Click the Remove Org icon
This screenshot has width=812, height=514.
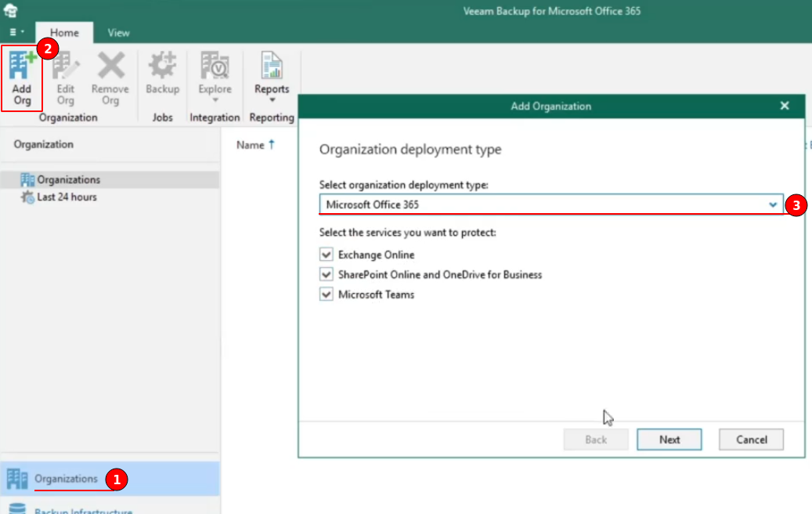111,65
